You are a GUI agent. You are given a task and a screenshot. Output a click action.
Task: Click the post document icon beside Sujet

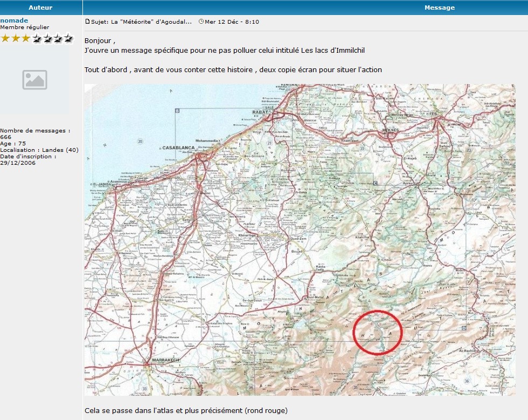87,22
